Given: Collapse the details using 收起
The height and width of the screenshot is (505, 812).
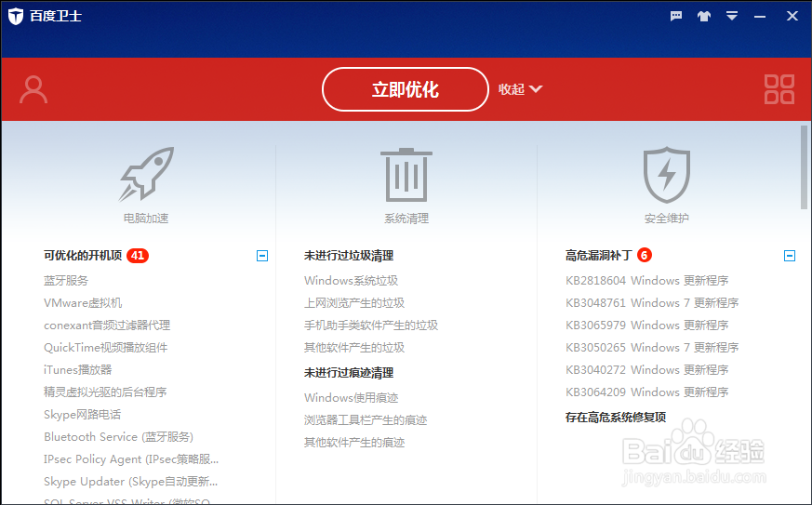Looking at the screenshot, I should pos(520,89).
